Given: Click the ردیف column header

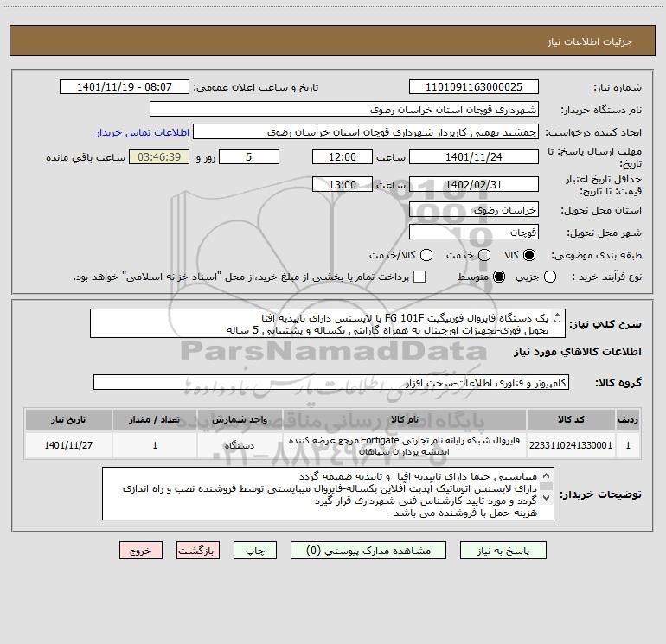Looking at the screenshot, I should (x=628, y=419).
